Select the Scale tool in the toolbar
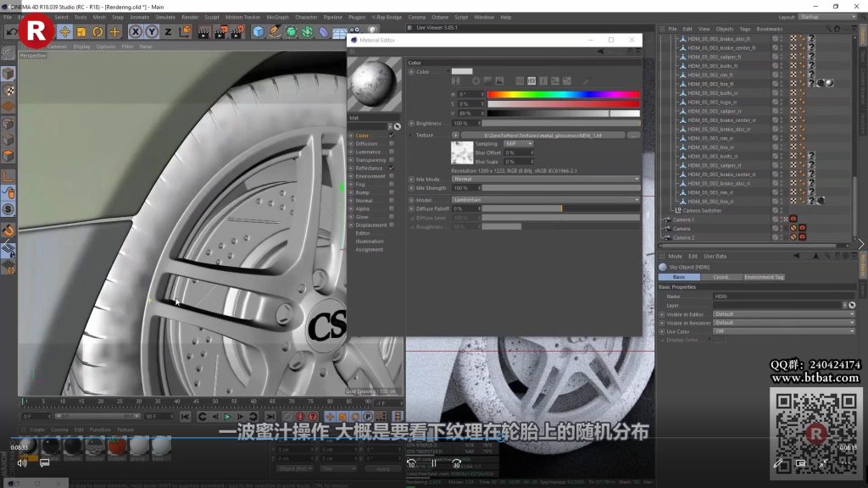 click(x=81, y=31)
